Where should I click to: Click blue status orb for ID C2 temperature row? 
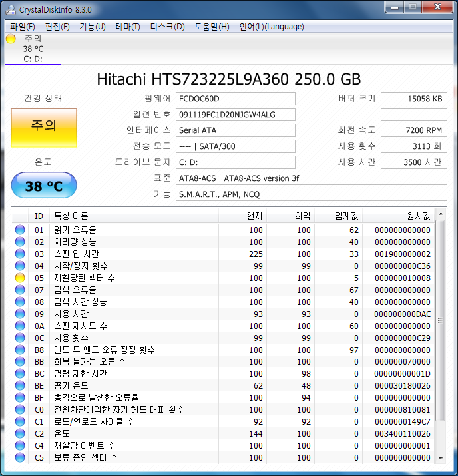click(20, 433)
